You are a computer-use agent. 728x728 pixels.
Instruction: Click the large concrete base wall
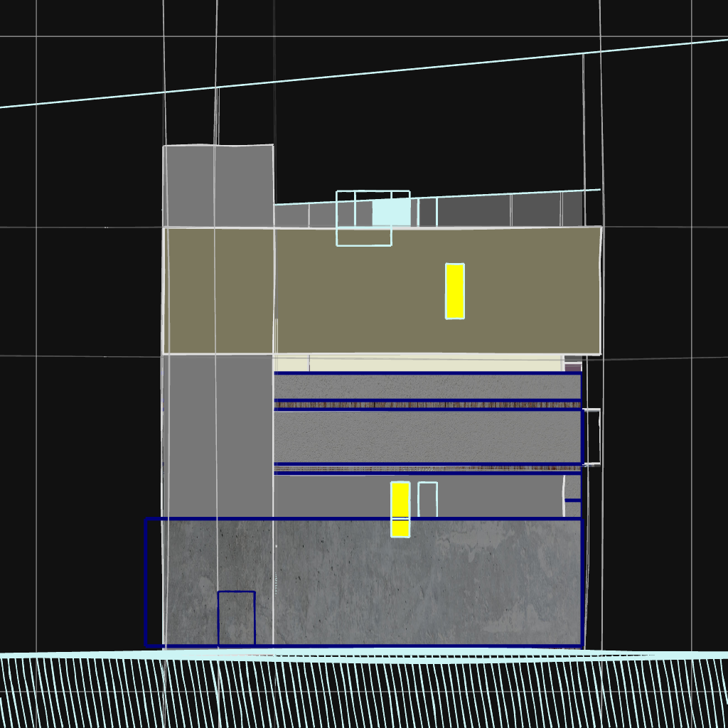click(427, 583)
